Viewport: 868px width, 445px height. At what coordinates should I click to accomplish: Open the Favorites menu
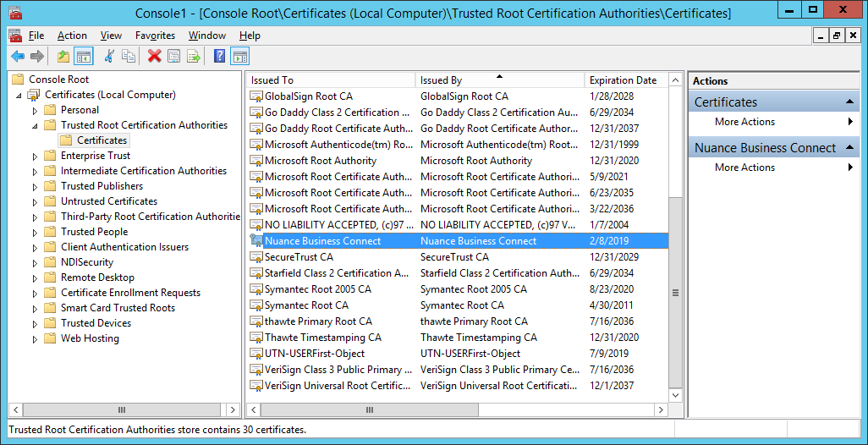tap(155, 36)
